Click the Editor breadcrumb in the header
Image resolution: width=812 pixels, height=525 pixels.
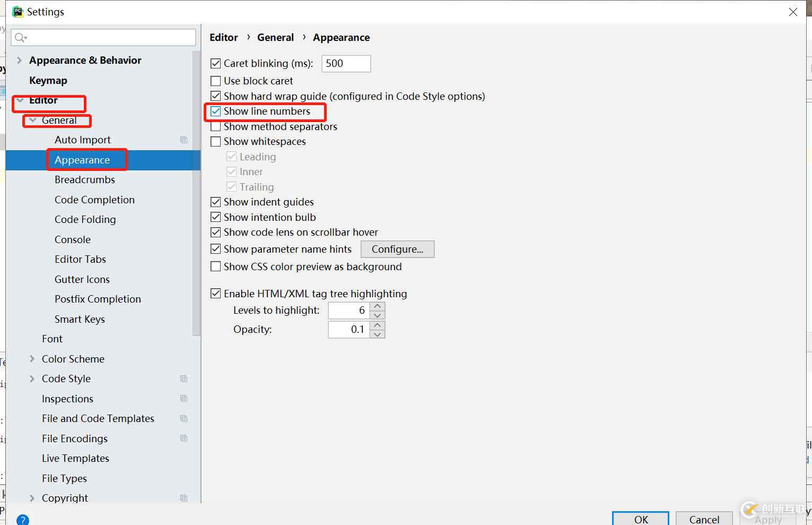(x=224, y=37)
